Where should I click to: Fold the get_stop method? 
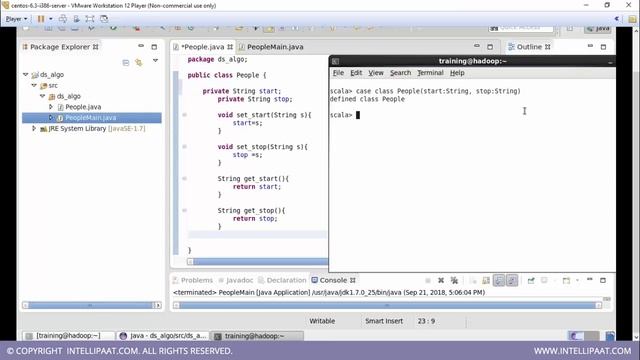[x=184, y=211]
